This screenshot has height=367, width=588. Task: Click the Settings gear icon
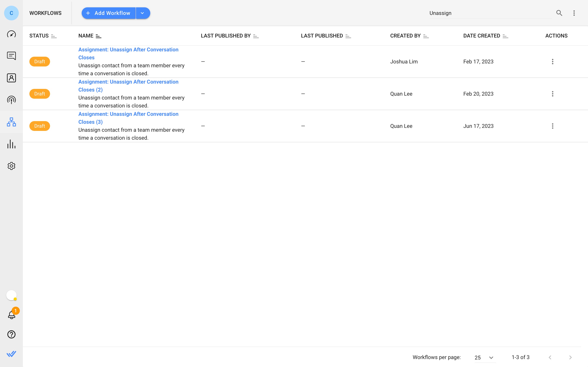tap(11, 166)
